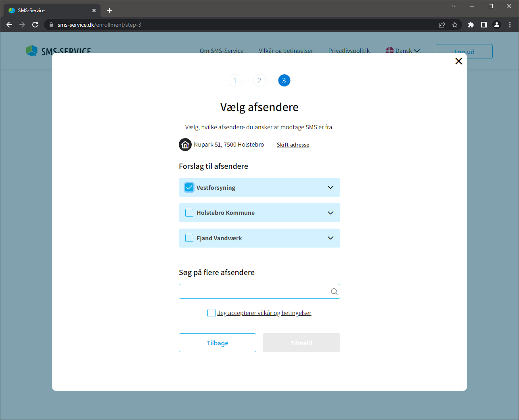Bookmark this page with the star icon
This screenshot has height=420, width=519.
click(455, 25)
